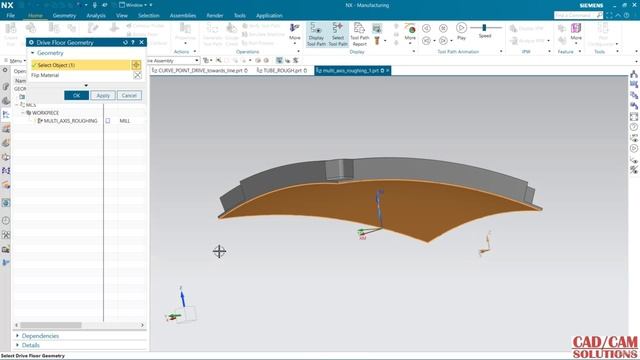Open the TUBE_ROUGH.prt tab
The image size is (640, 360).
[x=282, y=71]
